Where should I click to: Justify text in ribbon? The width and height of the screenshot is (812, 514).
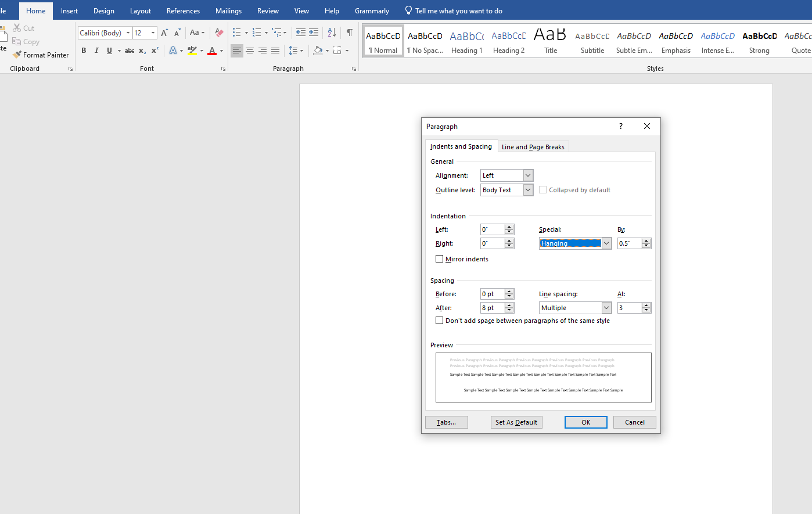click(x=275, y=51)
